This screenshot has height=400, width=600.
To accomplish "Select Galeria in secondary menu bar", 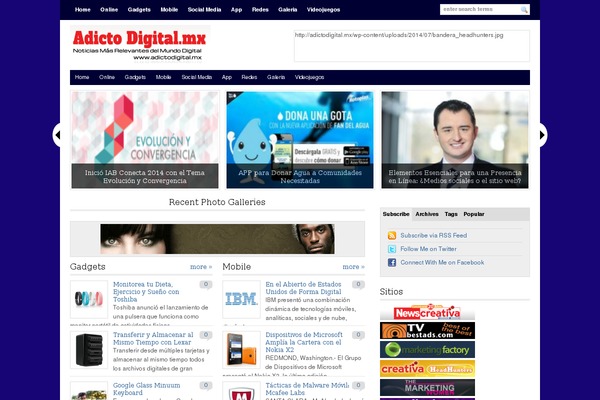I will [x=276, y=77].
